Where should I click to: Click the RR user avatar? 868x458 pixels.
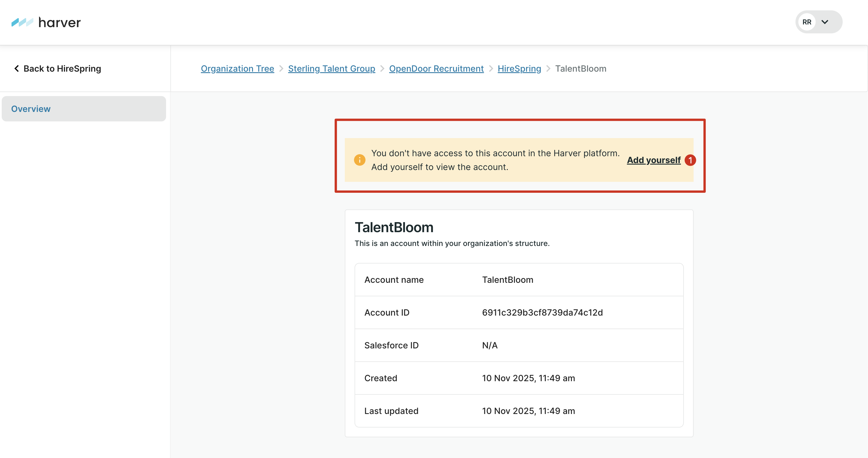[x=807, y=22]
